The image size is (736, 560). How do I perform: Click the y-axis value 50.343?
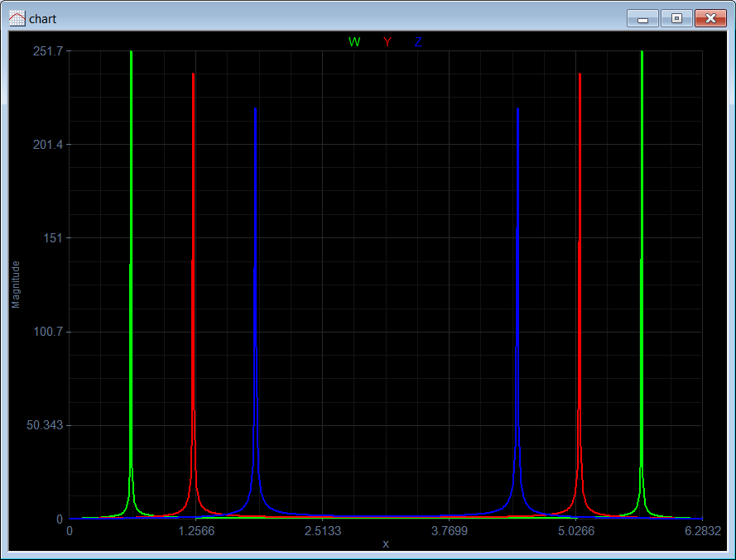click(x=45, y=425)
